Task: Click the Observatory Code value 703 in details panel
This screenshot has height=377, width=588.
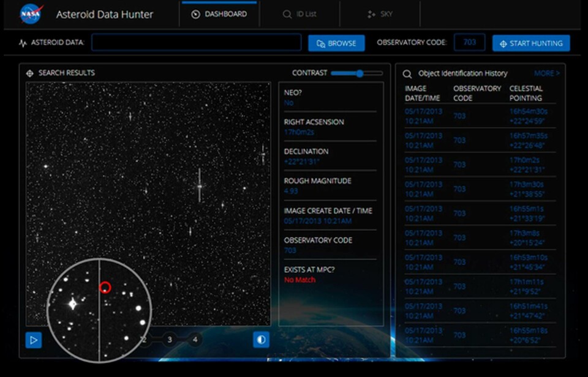Action: [x=290, y=250]
